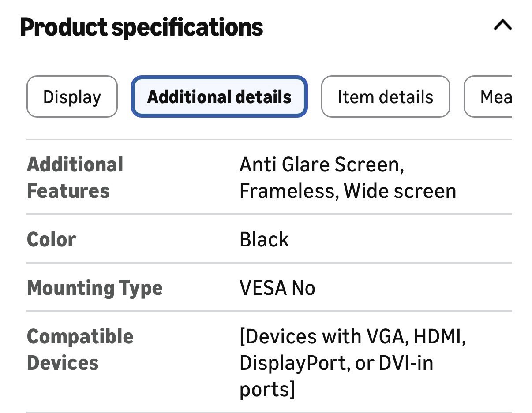Click the DisplayPort, or DVI-in text line
The height and width of the screenshot is (413, 532).
(x=336, y=363)
